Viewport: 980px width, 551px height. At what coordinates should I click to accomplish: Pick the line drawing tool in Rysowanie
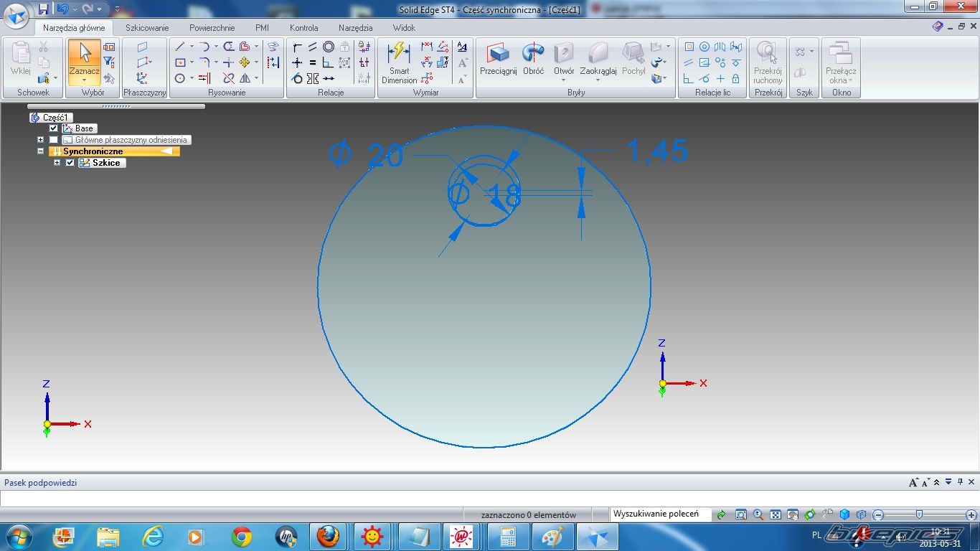(180, 47)
